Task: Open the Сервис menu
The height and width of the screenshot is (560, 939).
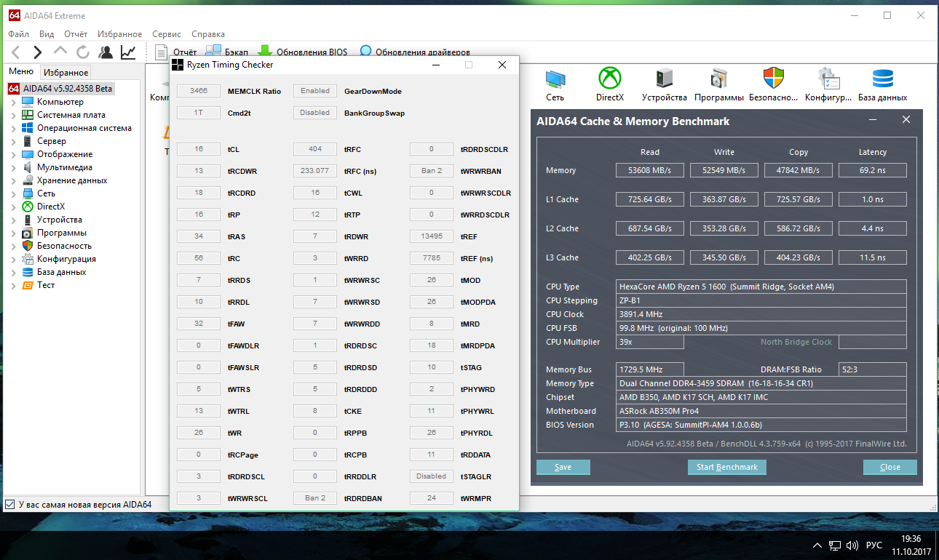Action: (x=167, y=34)
